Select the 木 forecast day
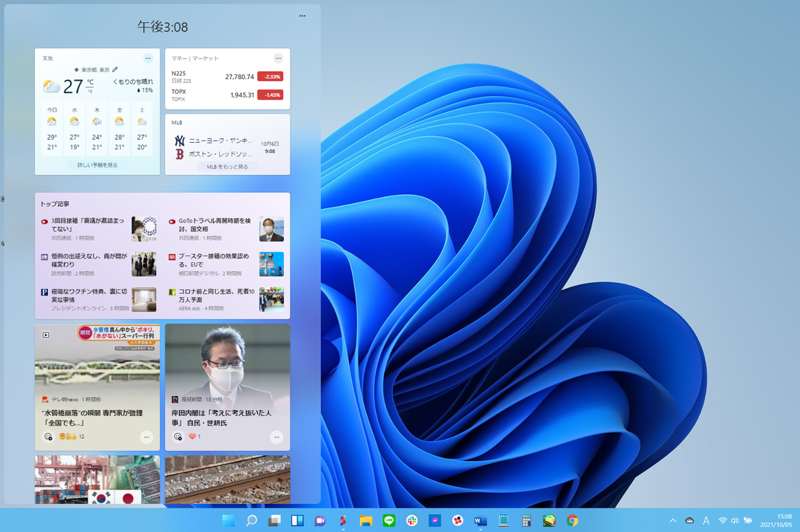This screenshot has width=800, height=532. [x=97, y=128]
